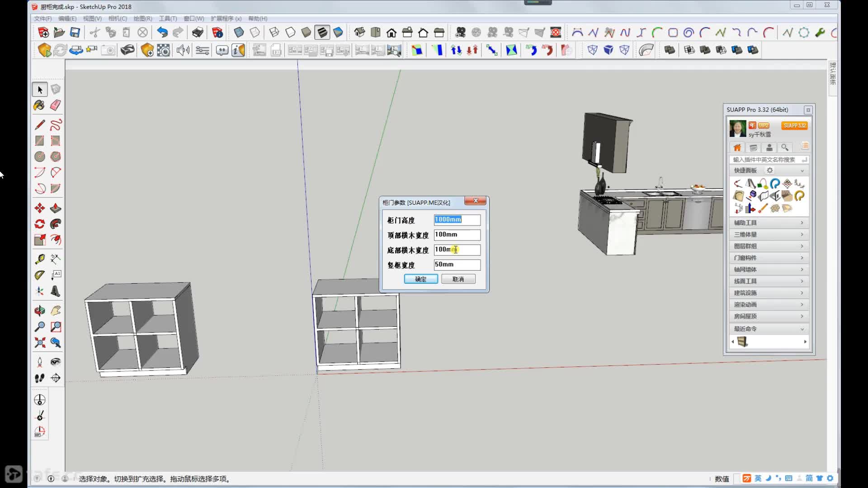Image resolution: width=868 pixels, height=488 pixels.
Task: Select the Circle tool
Action: pos(39,156)
